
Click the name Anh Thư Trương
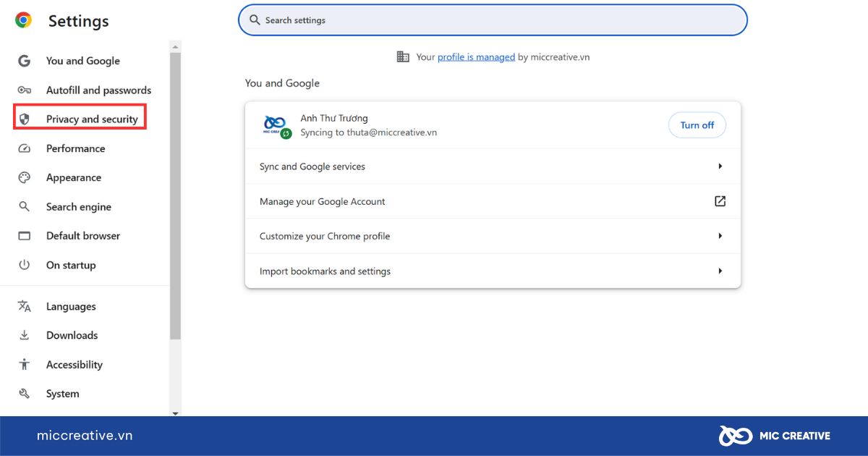point(334,118)
